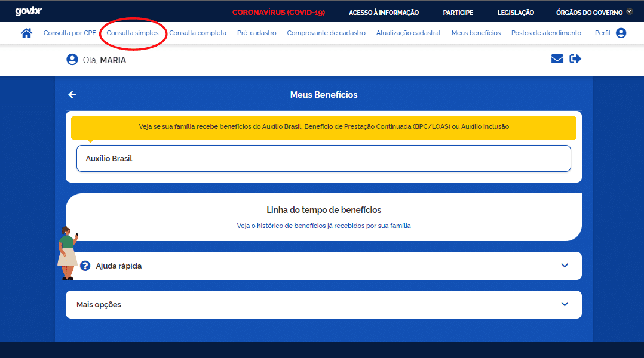This screenshot has height=358, width=644.
Task: Expand the Mais opções section
Action: click(x=565, y=304)
